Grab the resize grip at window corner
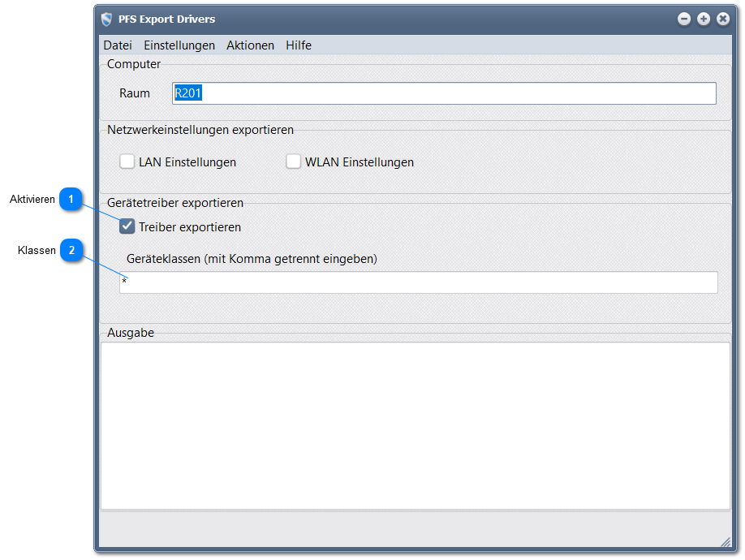 click(725, 541)
